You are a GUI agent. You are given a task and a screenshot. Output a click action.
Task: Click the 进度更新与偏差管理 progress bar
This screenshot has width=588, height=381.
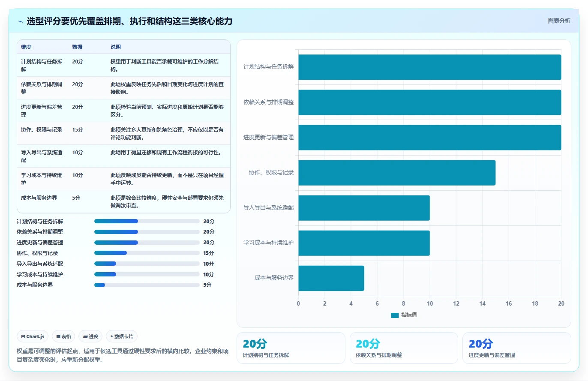pos(147,243)
